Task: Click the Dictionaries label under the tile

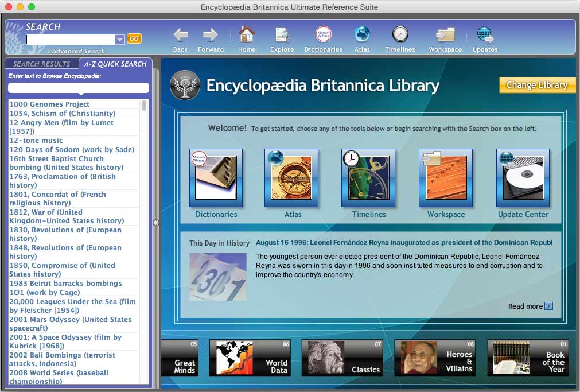Action: point(216,214)
